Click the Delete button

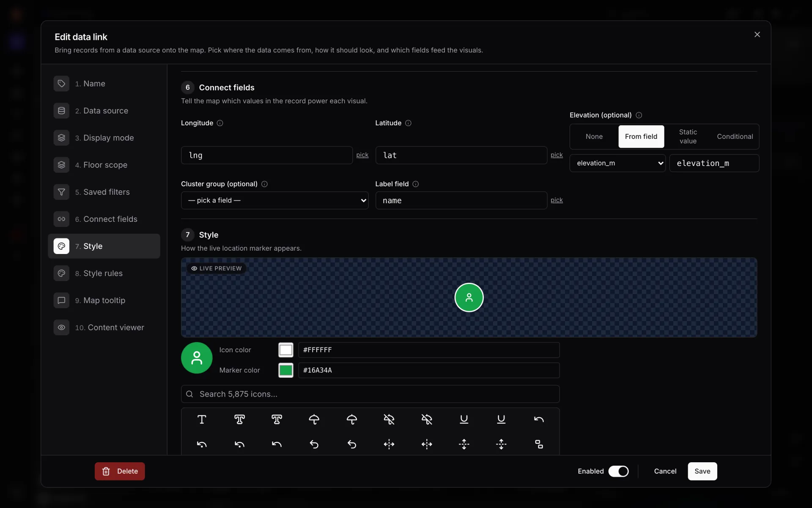coord(120,471)
